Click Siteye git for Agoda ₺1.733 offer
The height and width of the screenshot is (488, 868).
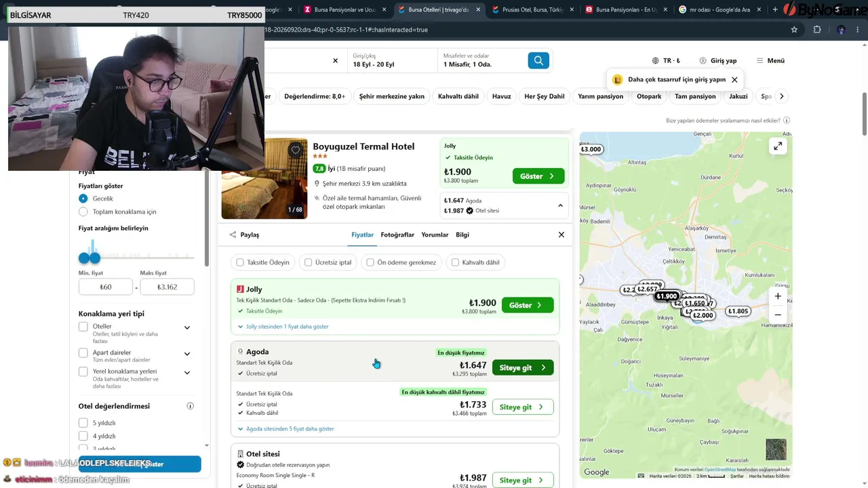pos(523,407)
